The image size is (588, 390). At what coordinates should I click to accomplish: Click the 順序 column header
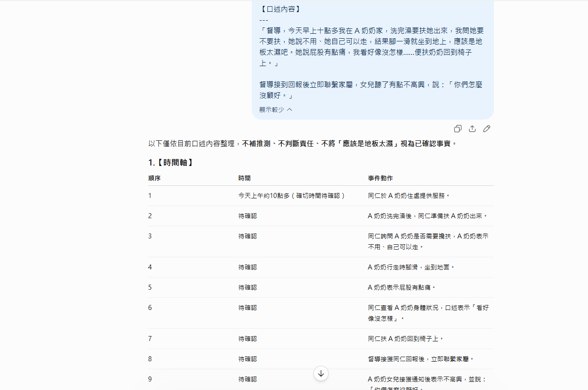154,178
